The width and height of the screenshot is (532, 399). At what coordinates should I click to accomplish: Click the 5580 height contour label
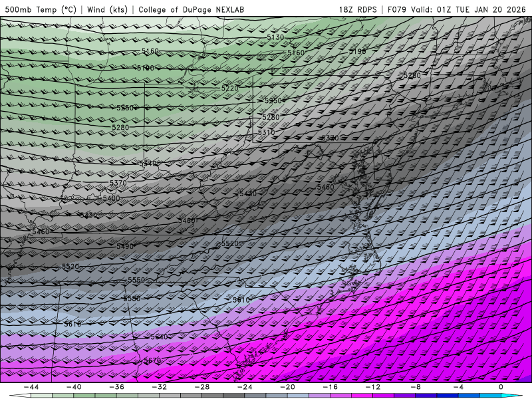pyautogui.click(x=132, y=299)
